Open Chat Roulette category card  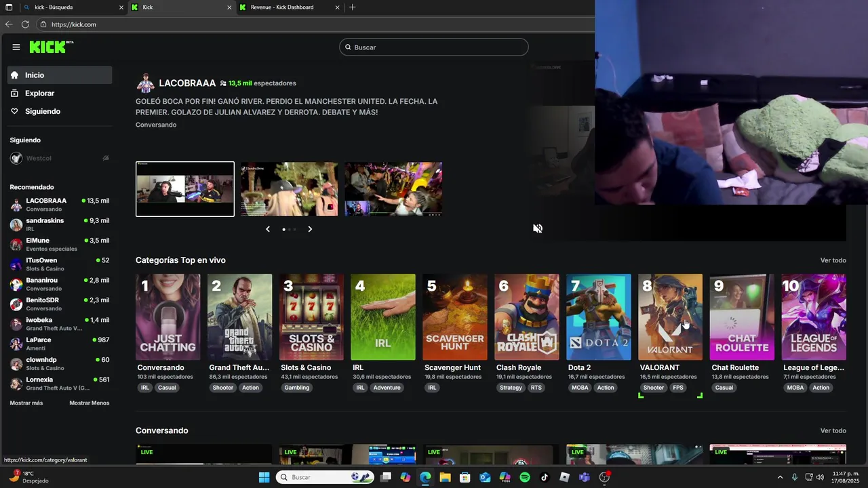click(x=742, y=317)
